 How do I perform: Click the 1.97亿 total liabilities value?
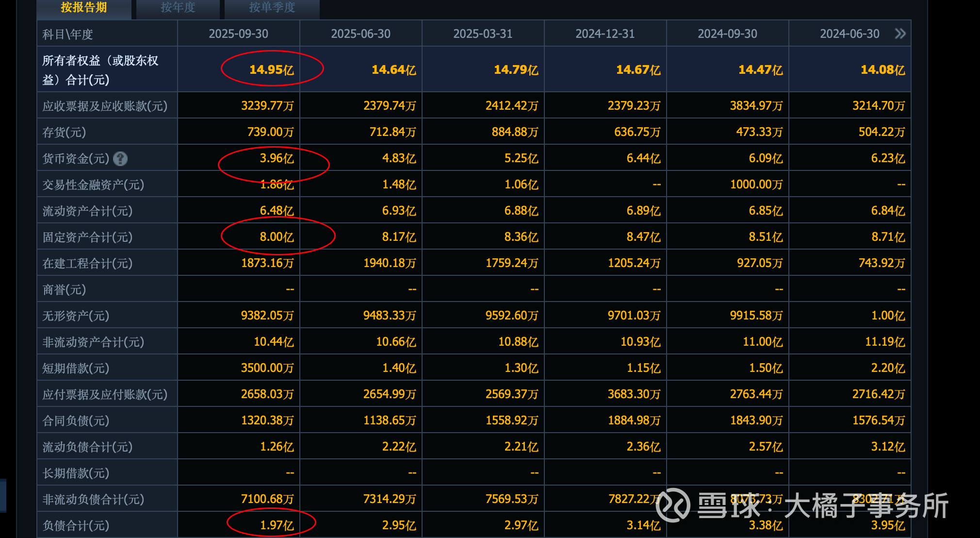pos(277,525)
